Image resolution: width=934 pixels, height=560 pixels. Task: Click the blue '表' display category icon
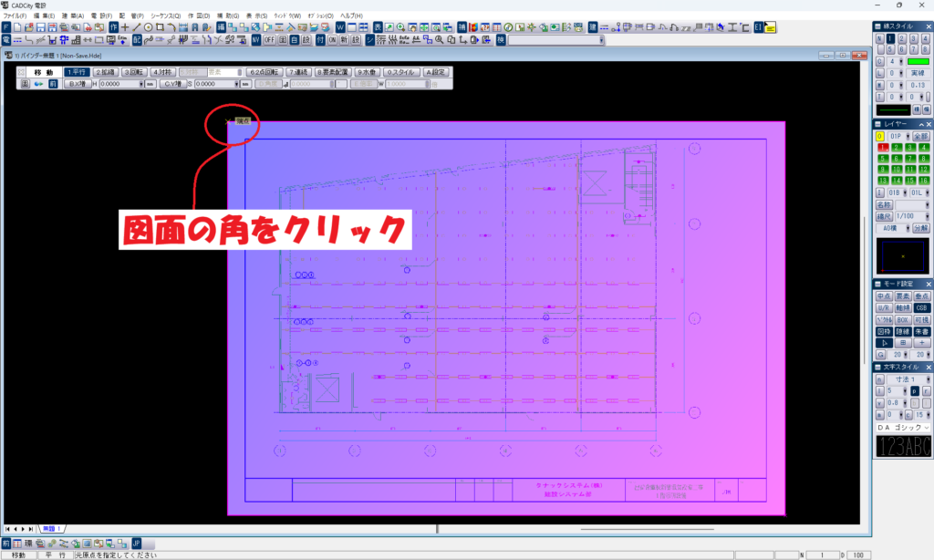tap(378, 27)
